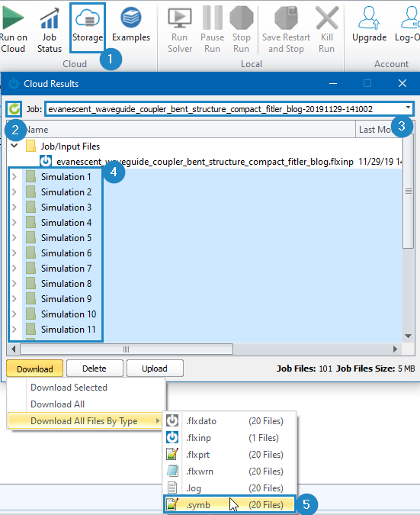Click the Job/Input Files folder icon
The height and width of the screenshot is (515, 420).
click(x=30, y=146)
